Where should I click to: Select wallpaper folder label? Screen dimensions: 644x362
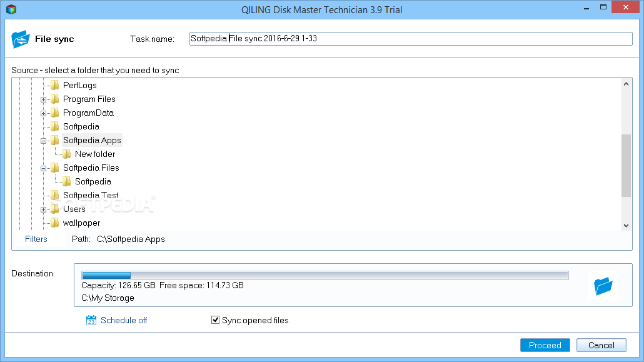[81, 223]
